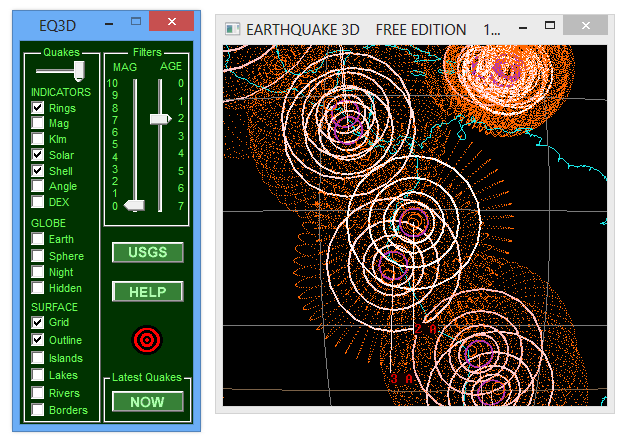
Task: Click the AGE filter slider handle
Action: (x=159, y=118)
